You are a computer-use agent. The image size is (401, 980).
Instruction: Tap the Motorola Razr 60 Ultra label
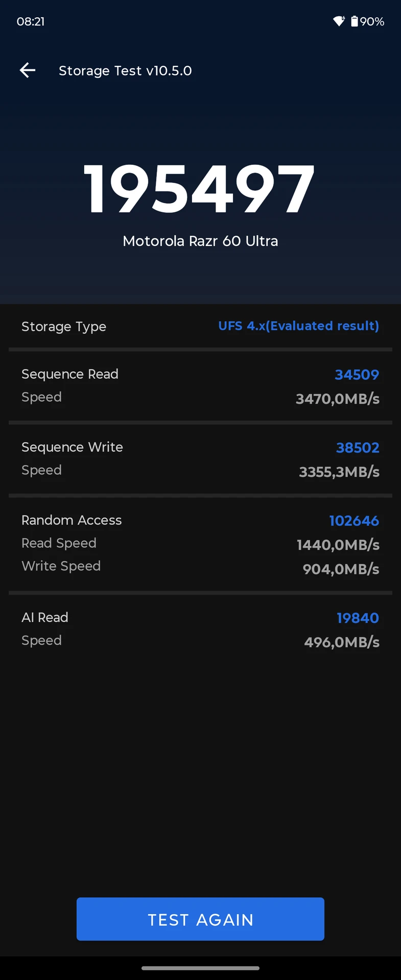coord(200,241)
